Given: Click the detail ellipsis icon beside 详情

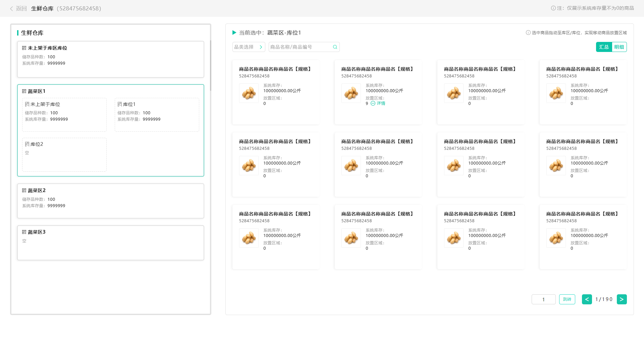Looking at the screenshot, I should point(373,104).
